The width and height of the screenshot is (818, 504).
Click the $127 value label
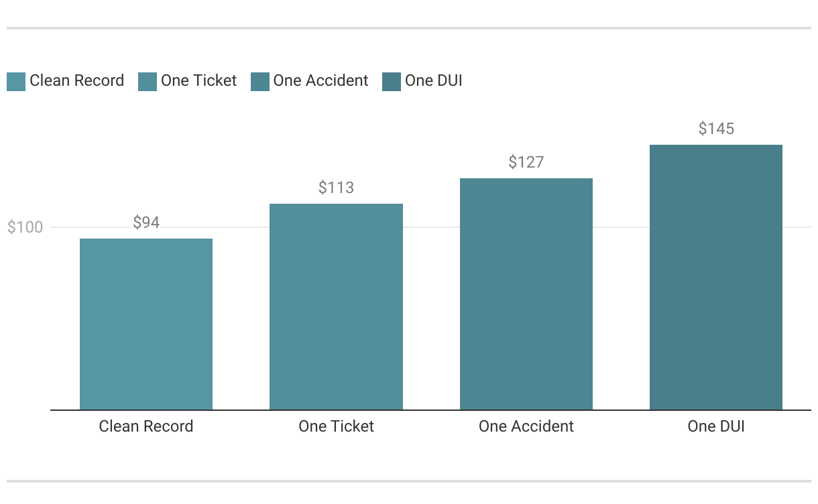(526, 162)
